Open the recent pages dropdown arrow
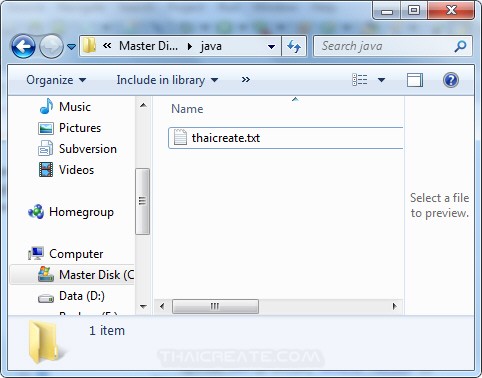This screenshot has width=482, height=378. point(71,47)
